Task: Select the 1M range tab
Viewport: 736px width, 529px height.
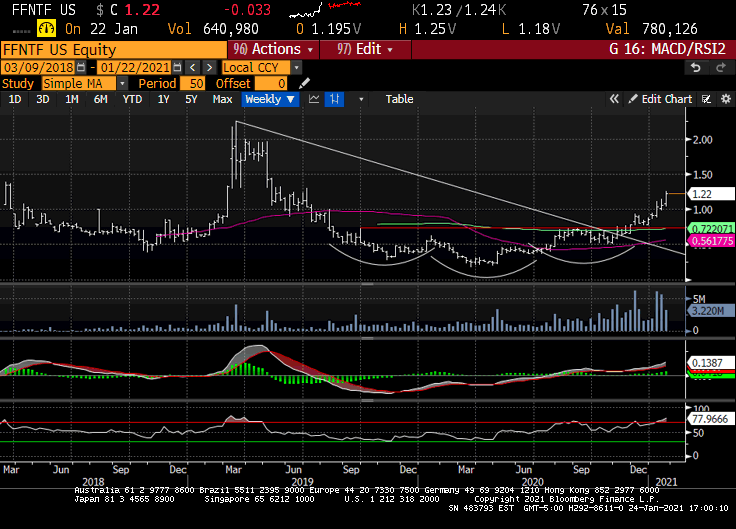Action: 71,99
